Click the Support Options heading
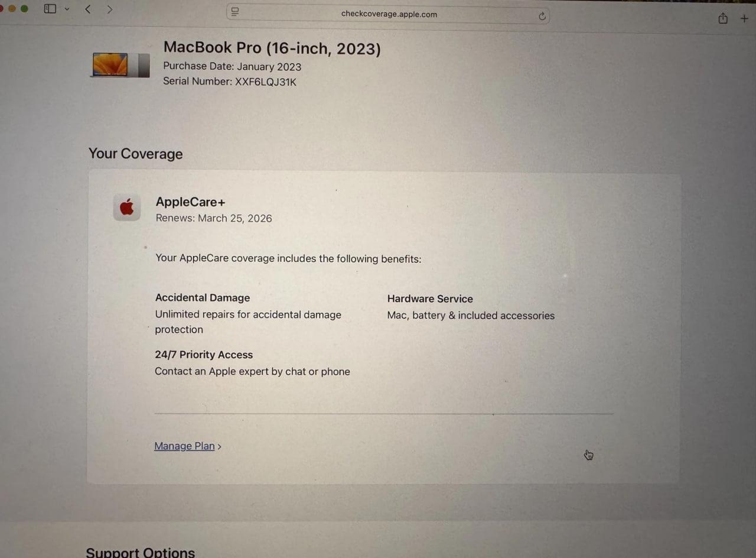 tap(140, 552)
